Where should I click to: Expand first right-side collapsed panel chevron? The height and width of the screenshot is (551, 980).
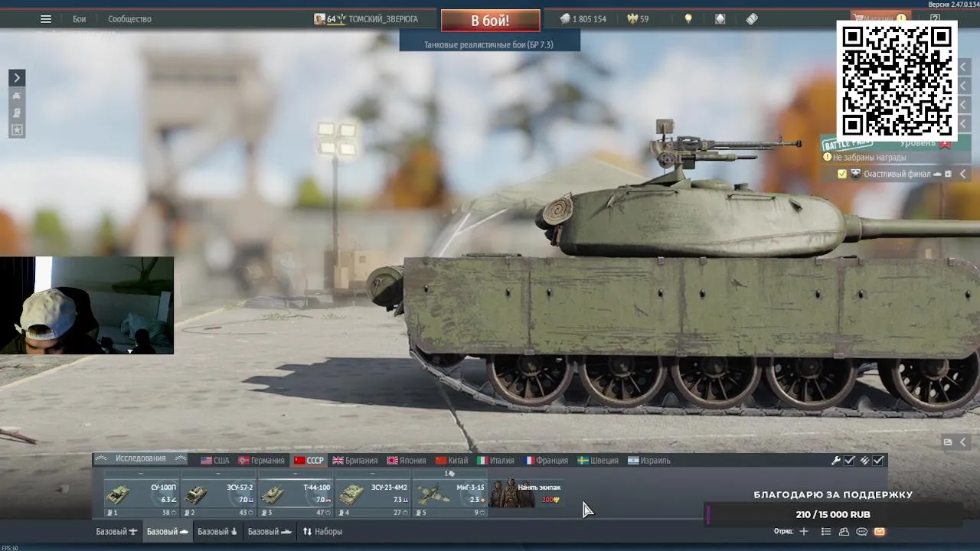point(964,67)
